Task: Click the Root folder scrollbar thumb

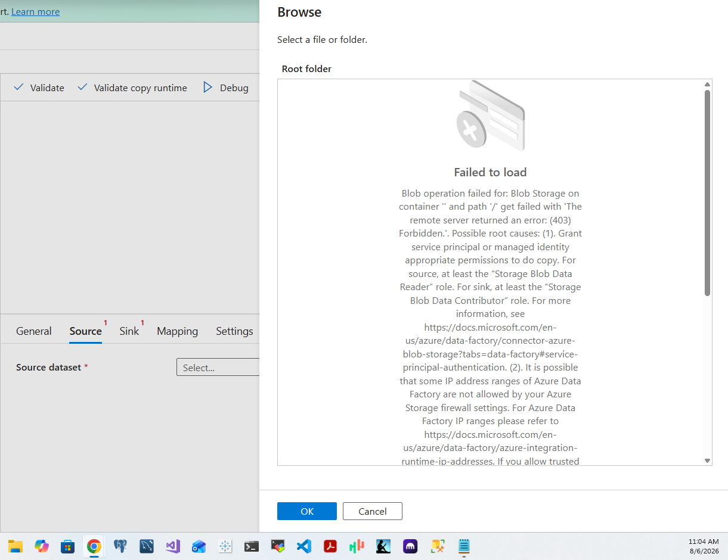Action: click(x=707, y=192)
